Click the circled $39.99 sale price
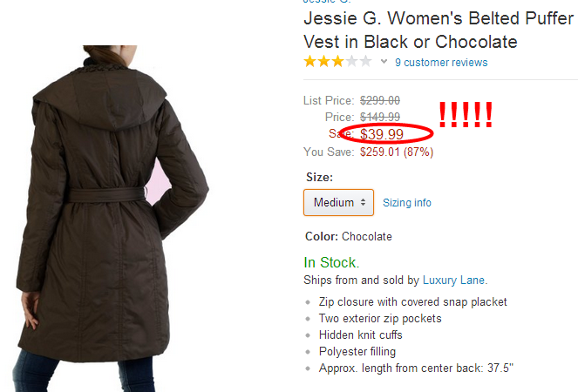The width and height of the screenshot is (578, 392). (x=382, y=134)
